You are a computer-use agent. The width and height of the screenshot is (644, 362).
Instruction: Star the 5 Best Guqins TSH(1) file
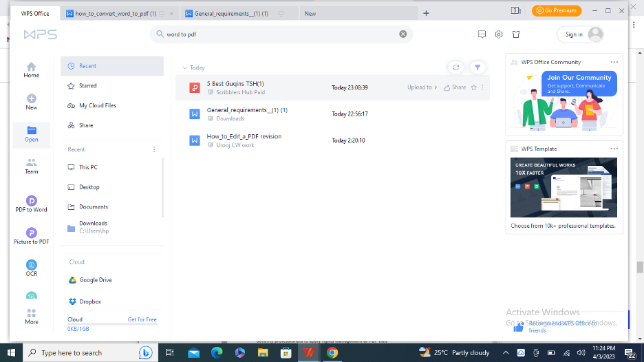pyautogui.click(x=473, y=87)
